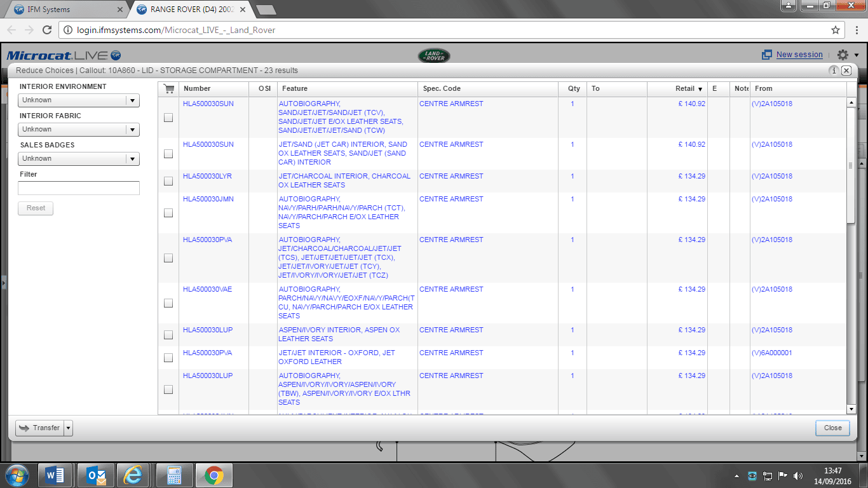Tick the first HLA500030SUN Autobiography row checkbox
The height and width of the screenshot is (488, 868).
168,118
